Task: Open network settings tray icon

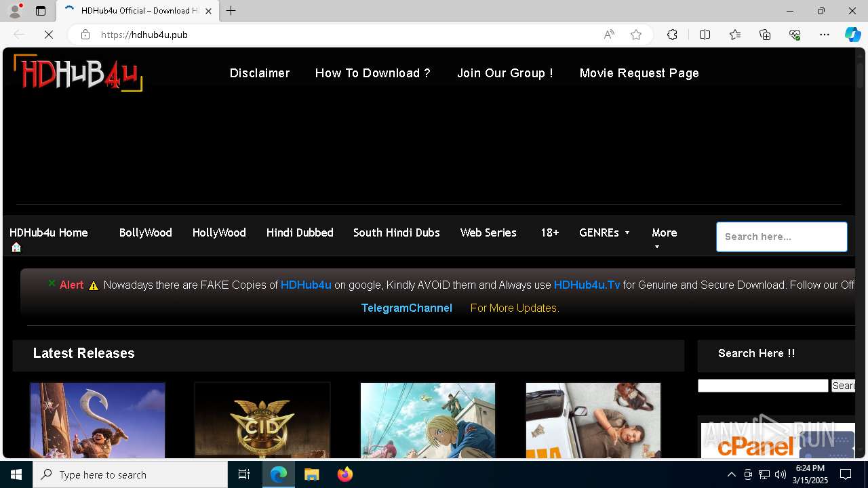Action: [x=764, y=474]
